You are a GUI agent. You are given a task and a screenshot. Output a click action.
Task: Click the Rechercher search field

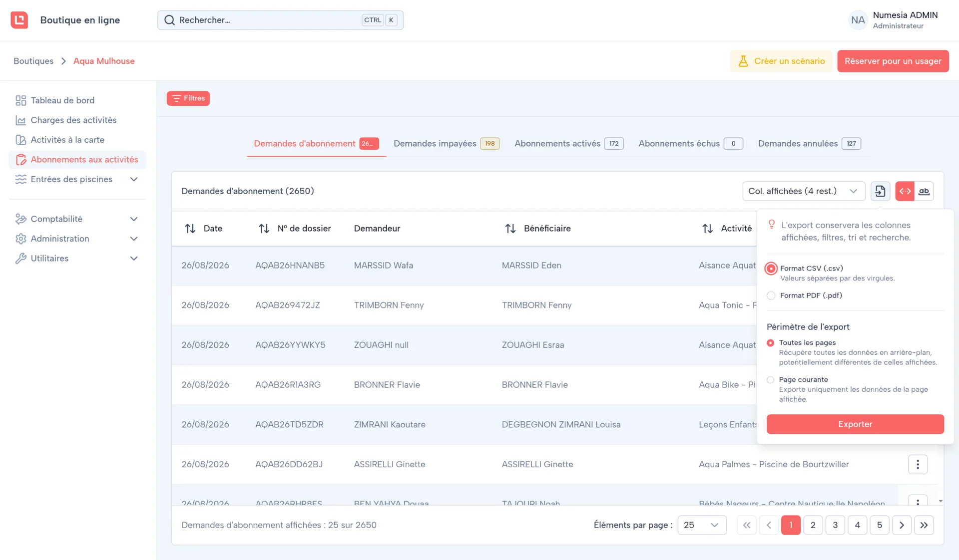coord(280,20)
